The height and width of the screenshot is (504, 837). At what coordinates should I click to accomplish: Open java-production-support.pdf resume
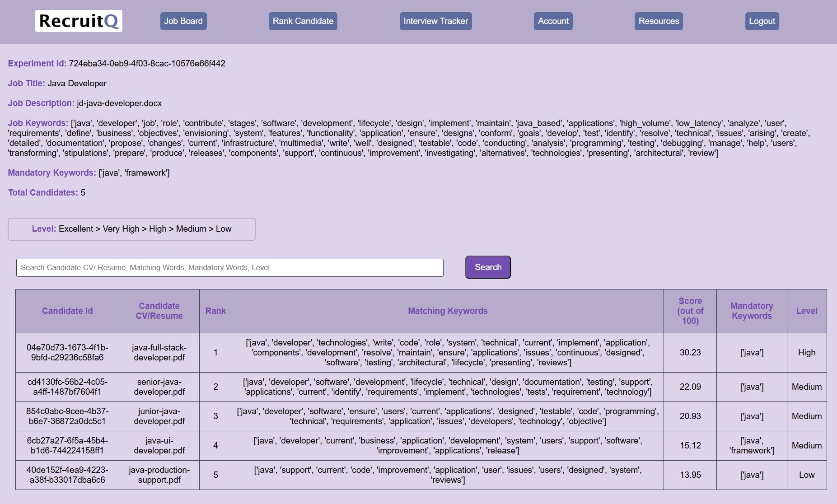tap(159, 475)
